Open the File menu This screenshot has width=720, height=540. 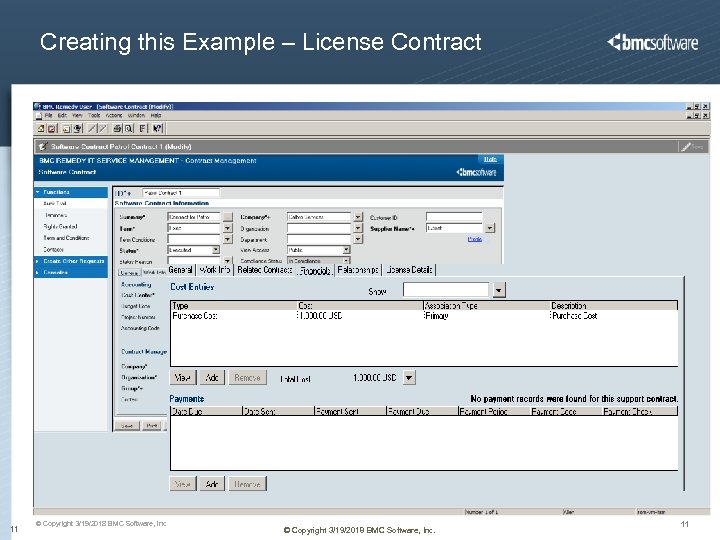48,115
